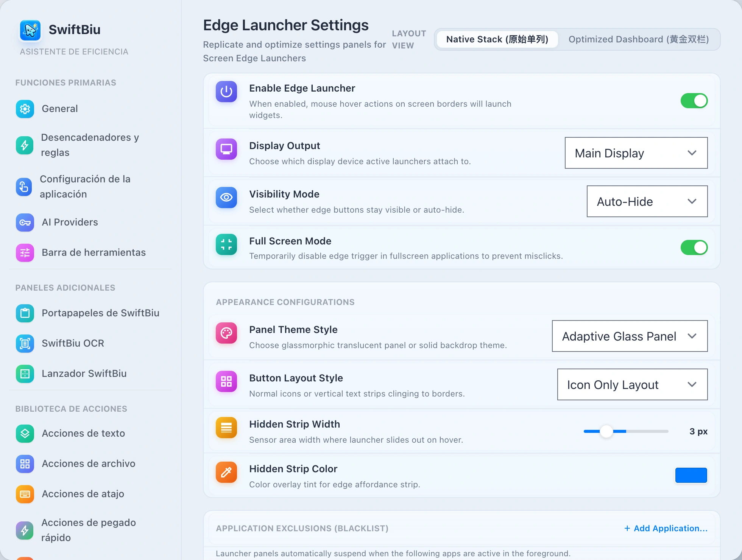Go to Lanzador SwiftBiu panel
742x560 pixels.
91,374
